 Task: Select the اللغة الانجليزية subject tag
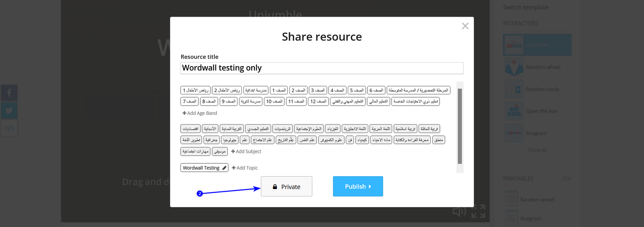pos(355,129)
